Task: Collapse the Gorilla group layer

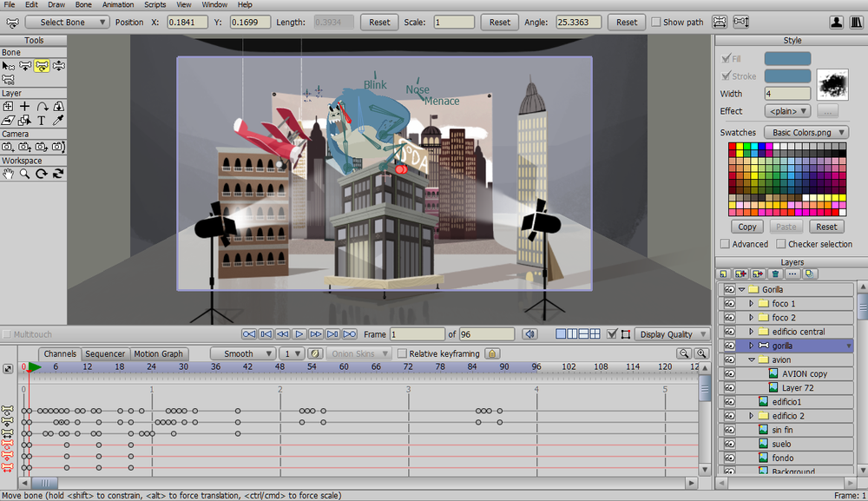Action: coord(742,289)
